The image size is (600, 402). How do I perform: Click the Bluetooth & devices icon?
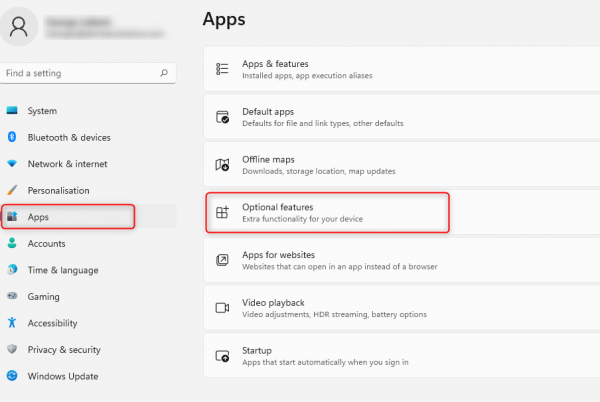12,137
